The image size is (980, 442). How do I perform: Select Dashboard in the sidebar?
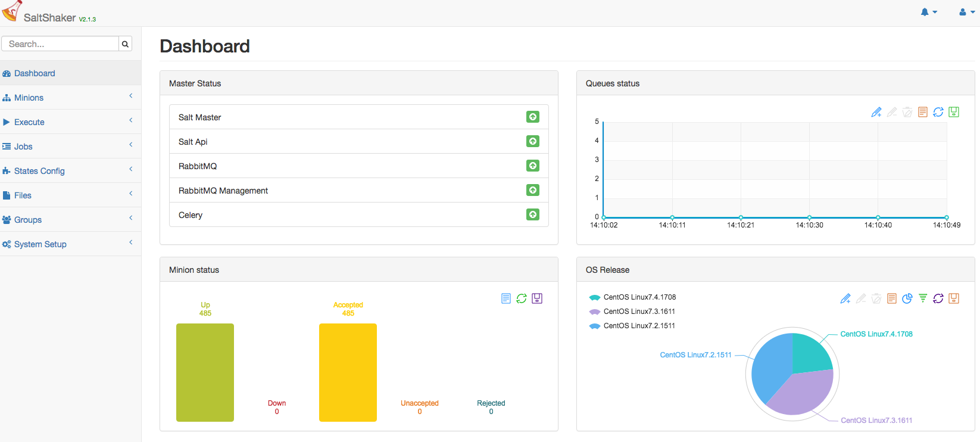point(35,73)
